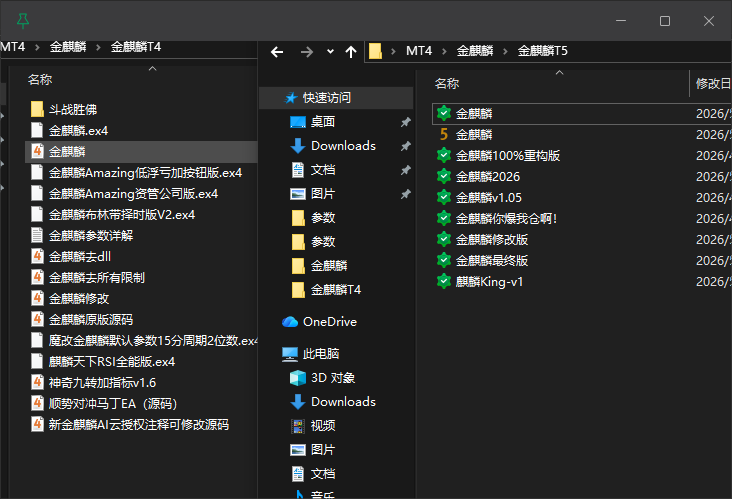Click 修改日期 column header

713,84
